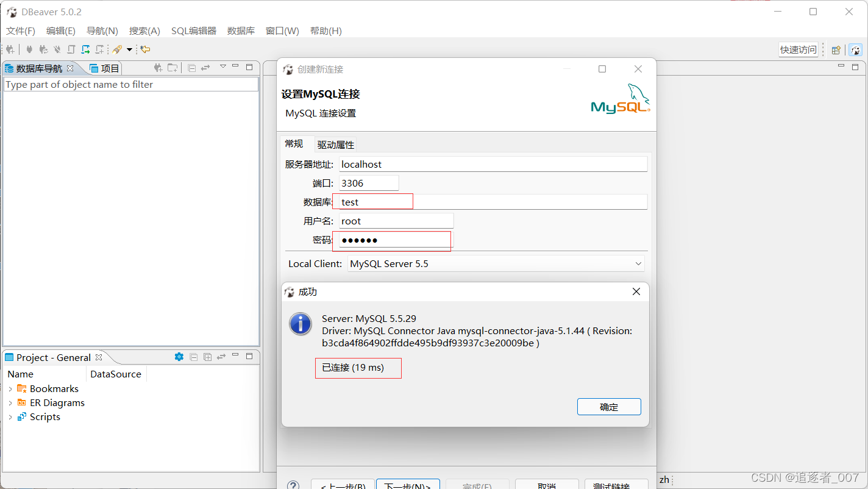The width and height of the screenshot is (868, 489).
Task: Click the DBeaver perspective icon at top right
Action: tap(856, 50)
